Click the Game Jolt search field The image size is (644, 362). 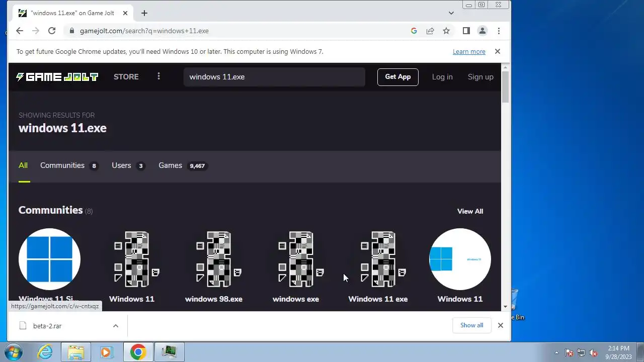point(274,77)
